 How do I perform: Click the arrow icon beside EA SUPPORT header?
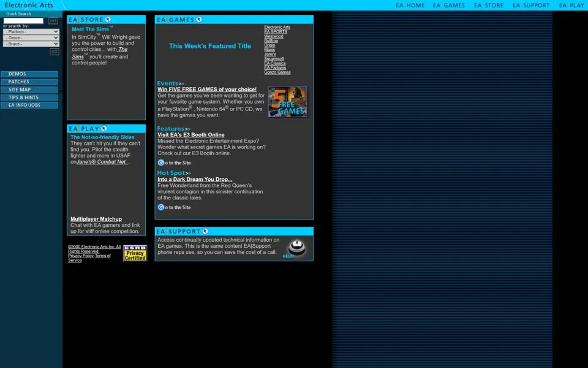pyautogui.click(x=205, y=231)
